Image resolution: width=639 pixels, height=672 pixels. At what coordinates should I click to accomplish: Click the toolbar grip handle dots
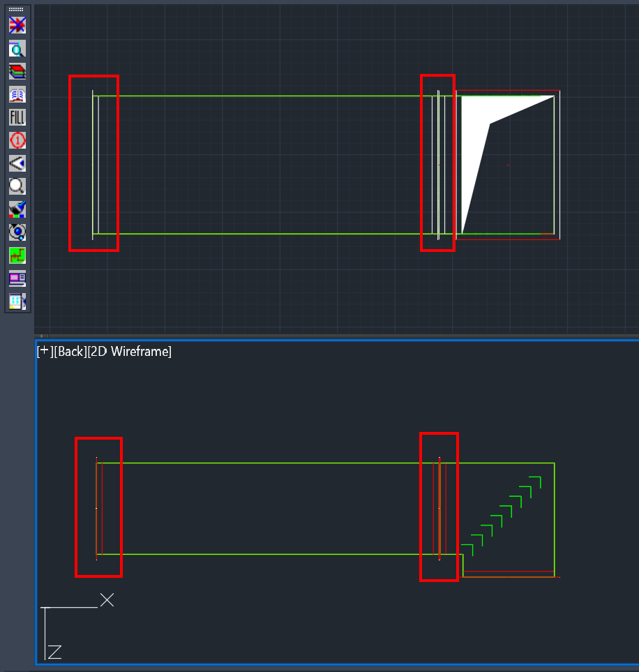tap(17, 8)
